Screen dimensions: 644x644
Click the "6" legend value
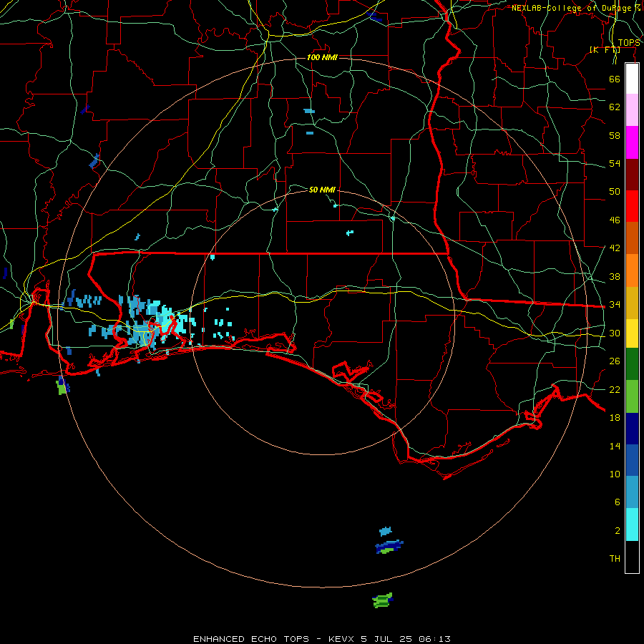(x=618, y=502)
